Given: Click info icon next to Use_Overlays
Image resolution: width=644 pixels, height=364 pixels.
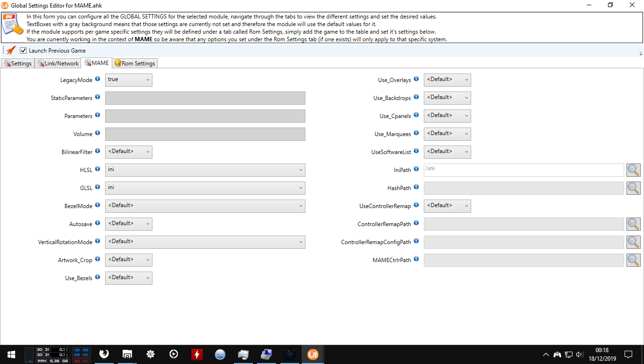Looking at the screenshot, I should tap(416, 79).
